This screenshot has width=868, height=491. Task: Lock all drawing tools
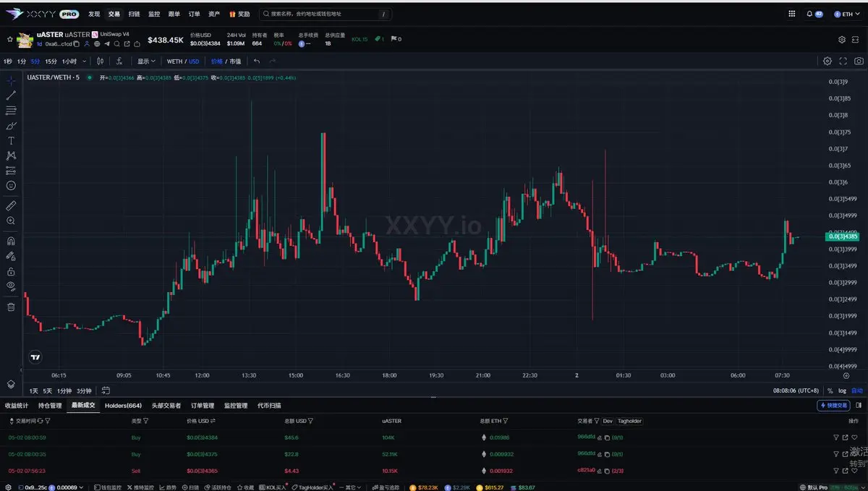click(11, 271)
